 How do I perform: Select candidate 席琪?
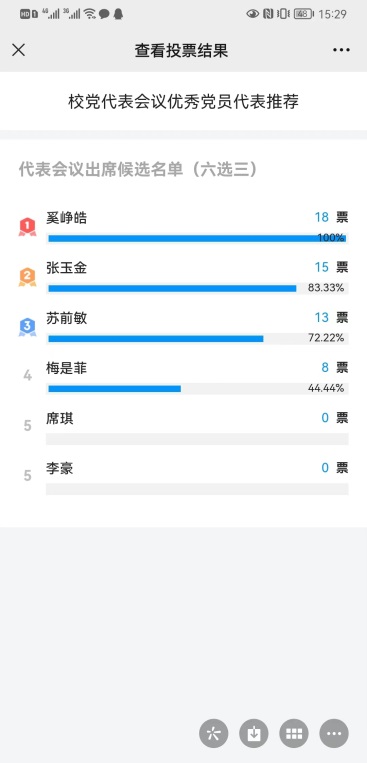tap(60, 418)
